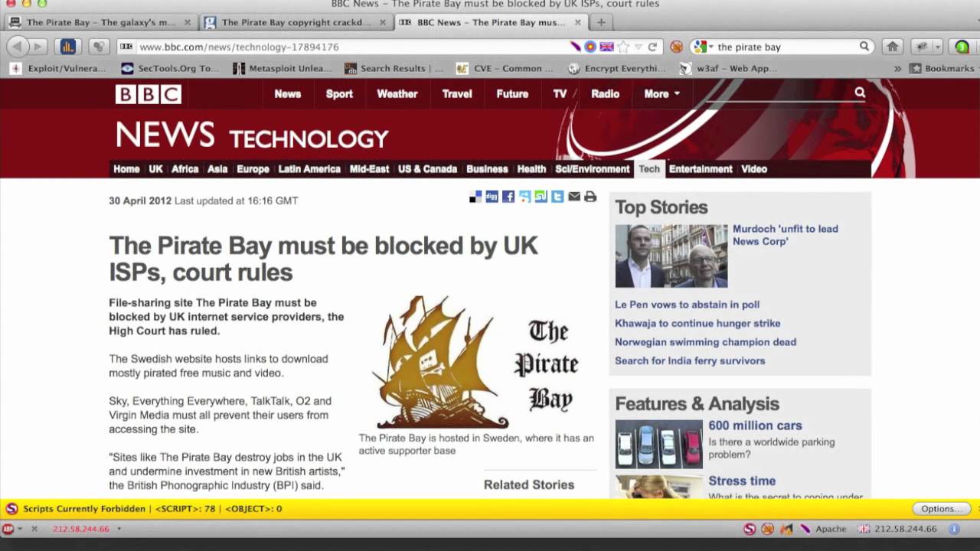The width and height of the screenshot is (980, 551).
Task: Open Norwegian swimming champion dead link
Action: [x=706, y=342]
